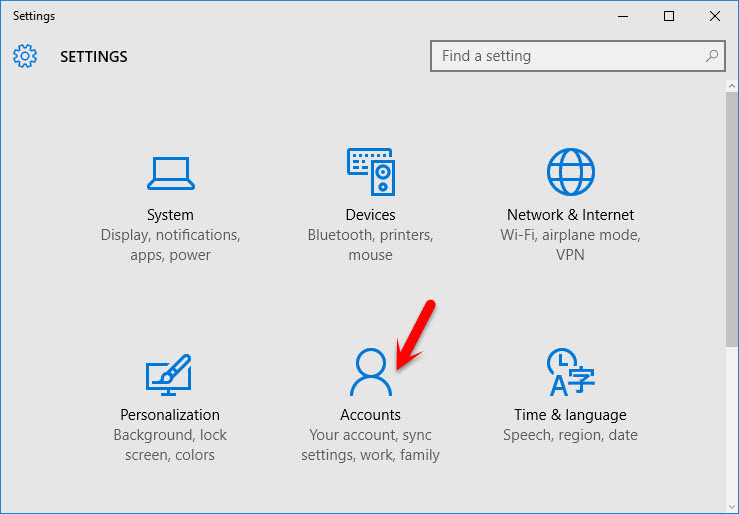Open the System laptop icon
The height and width of the screenshot is (514, 739).
coord(171,173)
